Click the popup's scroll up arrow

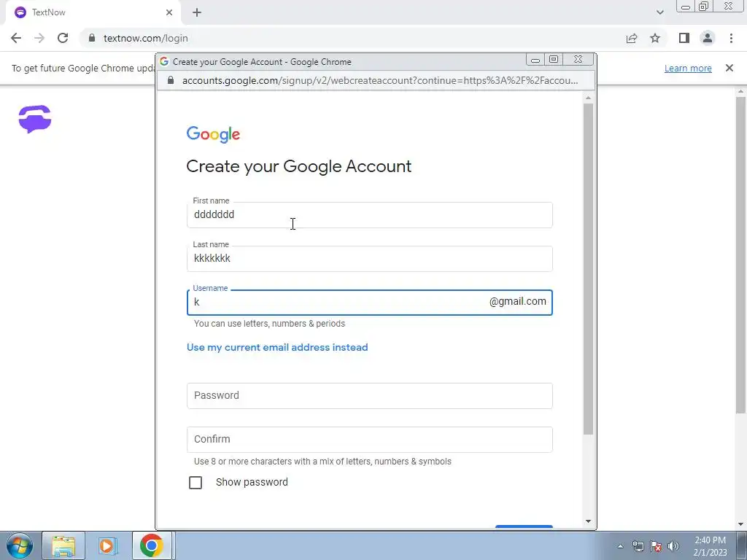[x=589, y=98]
